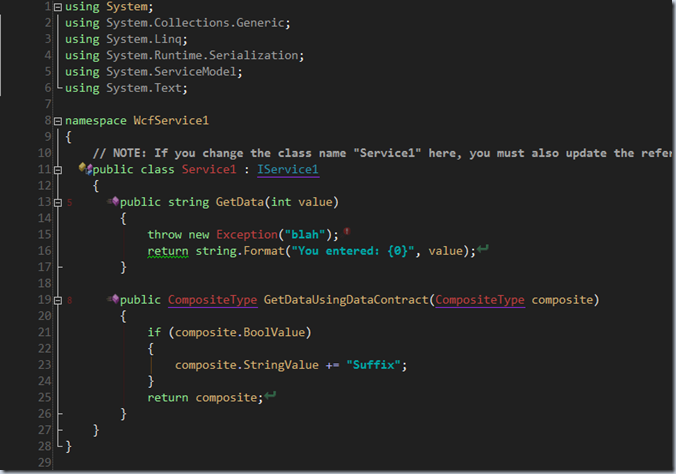
Task: Click System.ServiceModel on line 5
Action: point(171,72)
